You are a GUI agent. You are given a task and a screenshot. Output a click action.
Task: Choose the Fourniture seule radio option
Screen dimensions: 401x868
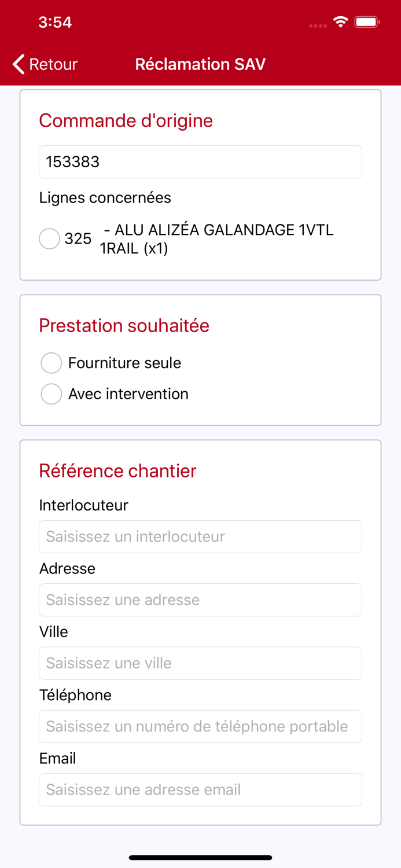click(51, 363)
